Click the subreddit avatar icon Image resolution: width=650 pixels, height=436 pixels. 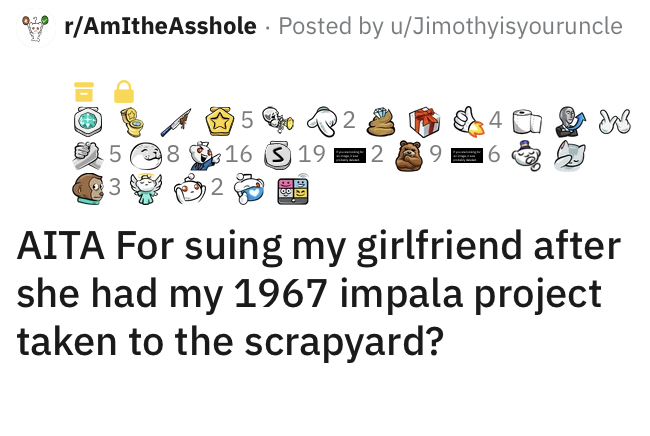pos(36,27)
